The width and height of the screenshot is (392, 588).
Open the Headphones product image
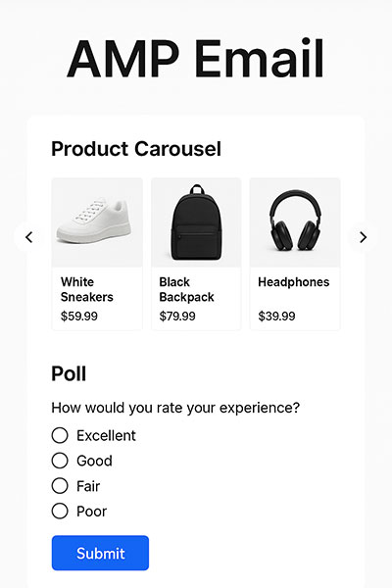295,222
